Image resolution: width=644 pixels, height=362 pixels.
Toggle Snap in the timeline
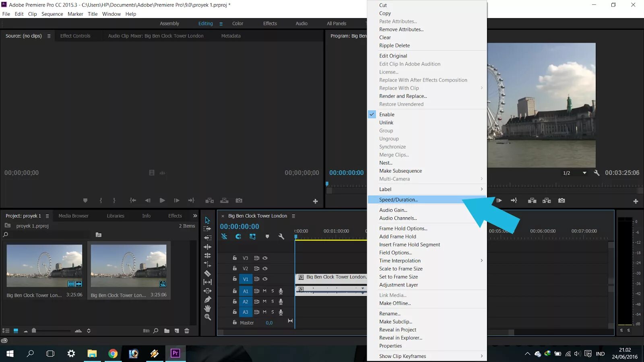tap(238, 237)
